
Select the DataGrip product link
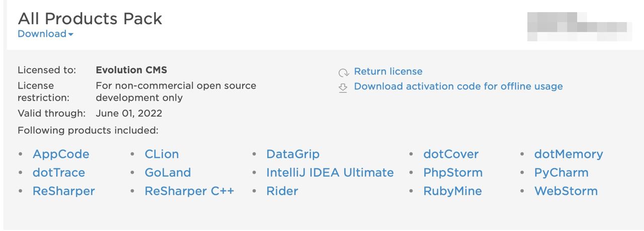(293, 154)
